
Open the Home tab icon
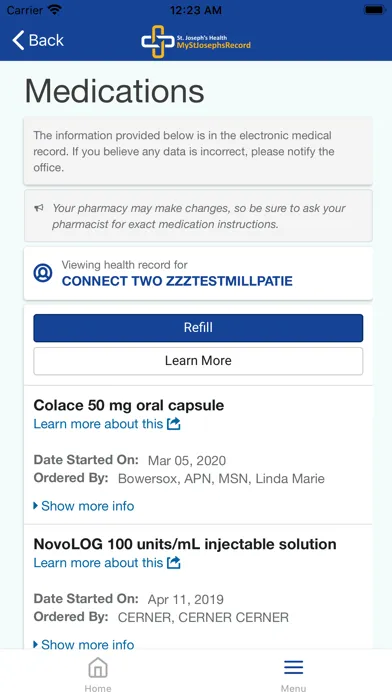pos(98,668)
